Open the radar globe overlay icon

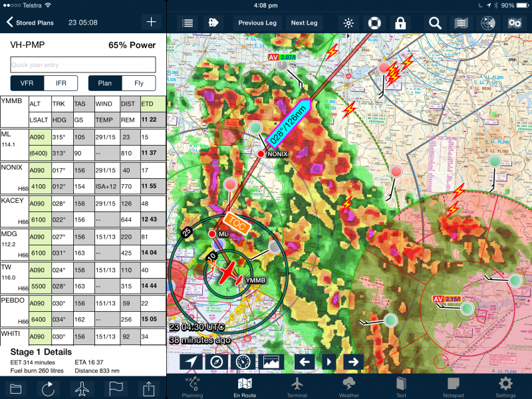pyautogui.click(x=488, y=23)
